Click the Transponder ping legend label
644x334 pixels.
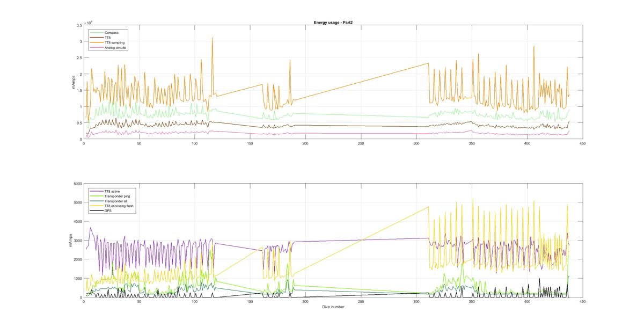[116, 196]
